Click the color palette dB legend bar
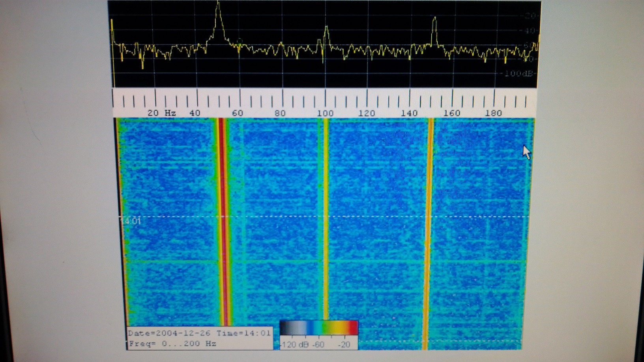 (319, 328)
